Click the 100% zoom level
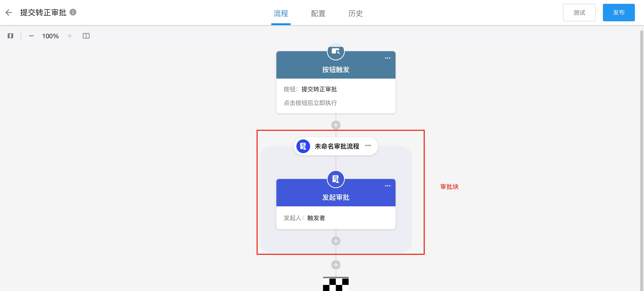The image size is (644, 291). 50,36
